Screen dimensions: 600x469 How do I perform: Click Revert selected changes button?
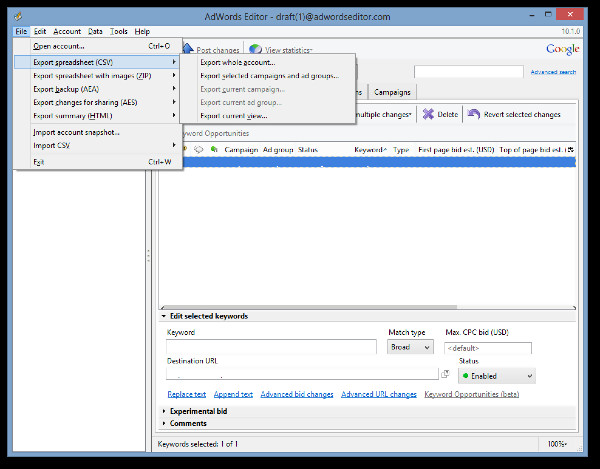514,114
